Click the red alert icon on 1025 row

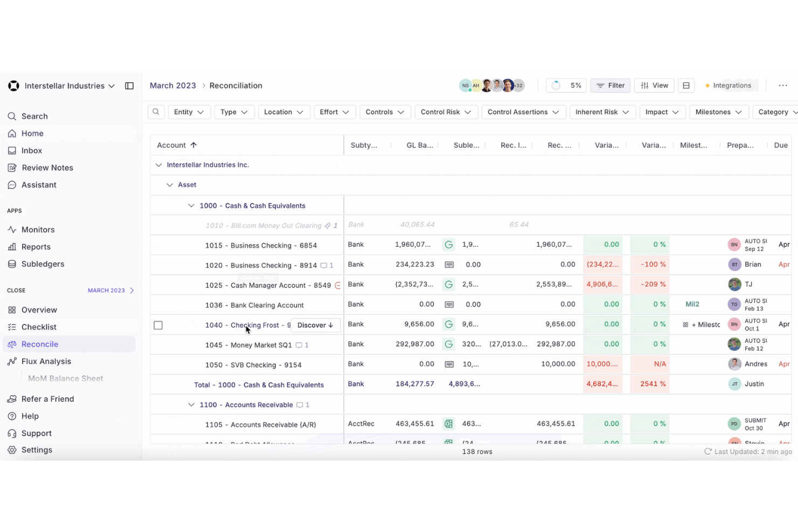click(338, 285)
